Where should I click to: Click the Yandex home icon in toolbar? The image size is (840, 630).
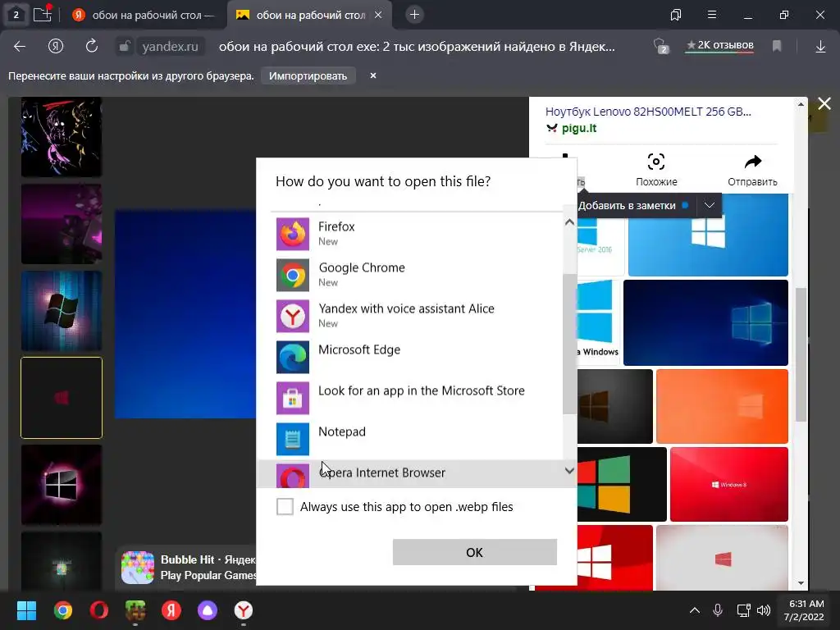56,47
